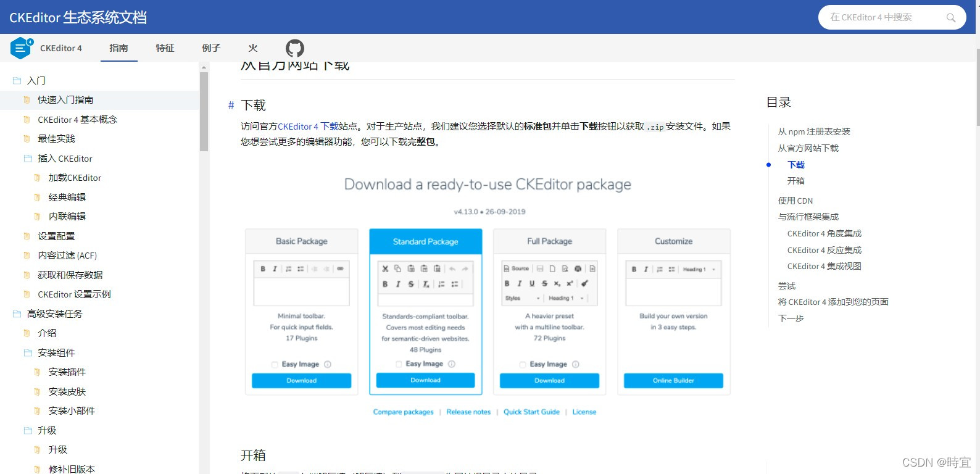
Task: Click page icon next to 设置配置
Action: 27,236
